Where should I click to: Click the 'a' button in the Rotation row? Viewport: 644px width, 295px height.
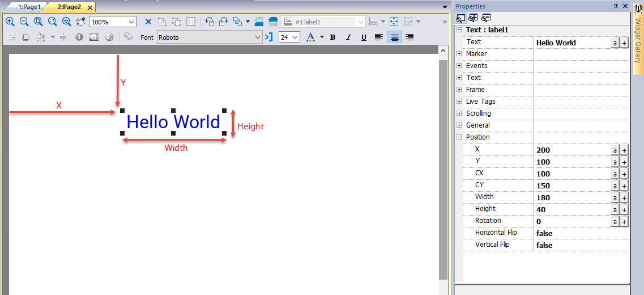pos(615,222)
